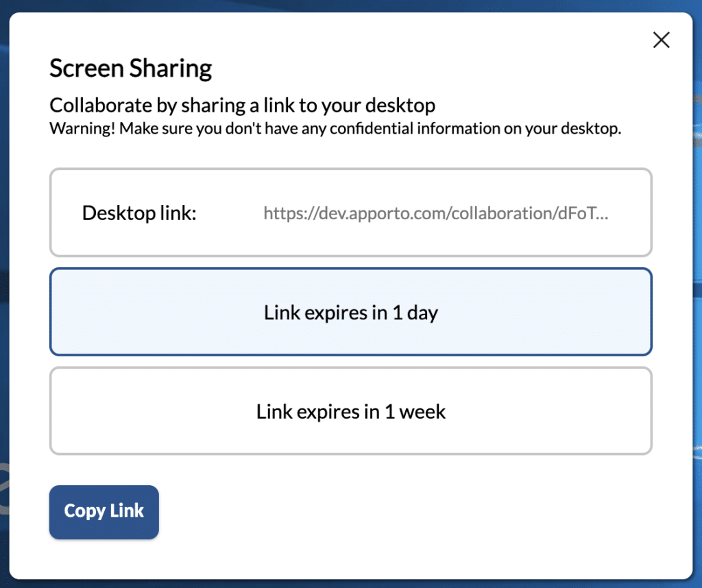
Task: Choose Link expires in 1 week option
Action: coord(350,411)
